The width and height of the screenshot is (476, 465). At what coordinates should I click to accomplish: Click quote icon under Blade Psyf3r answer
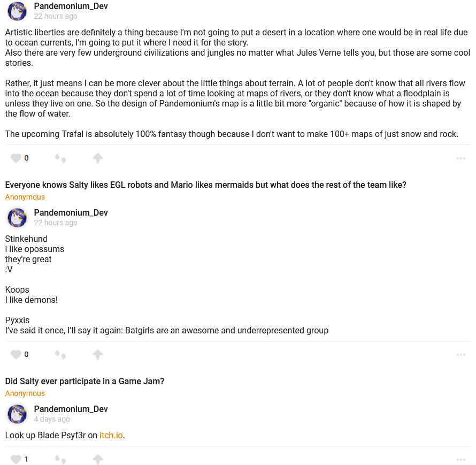click(60, 459)
